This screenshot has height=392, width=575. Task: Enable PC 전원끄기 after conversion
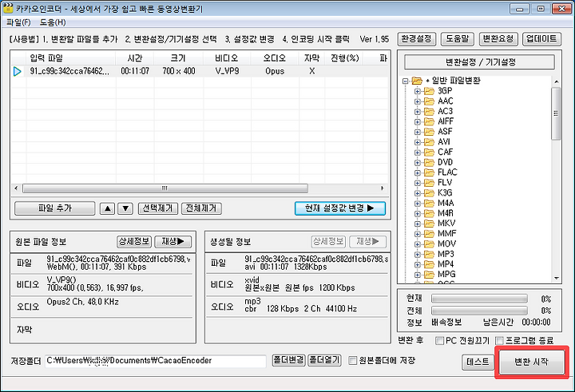439,341
